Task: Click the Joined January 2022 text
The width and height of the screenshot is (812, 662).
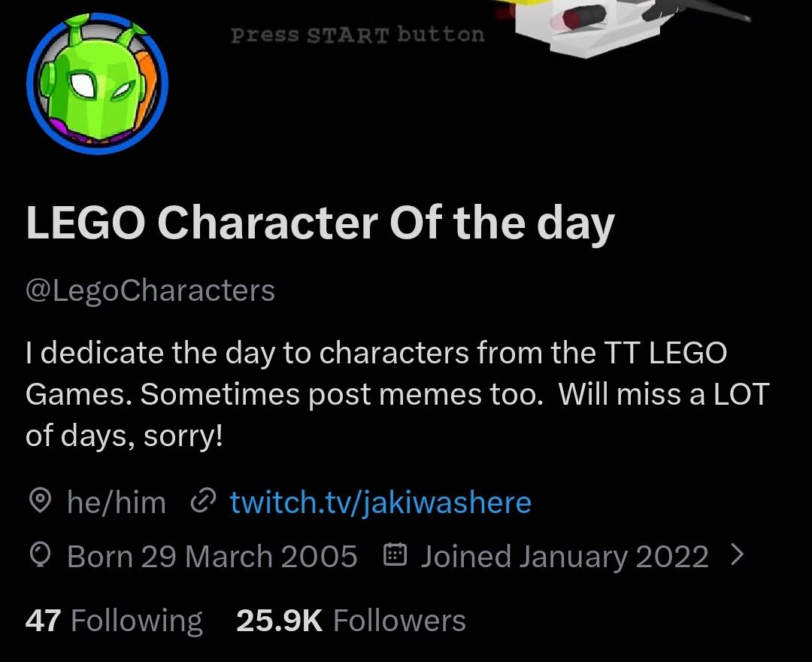Action: click(x=564, y=557)
